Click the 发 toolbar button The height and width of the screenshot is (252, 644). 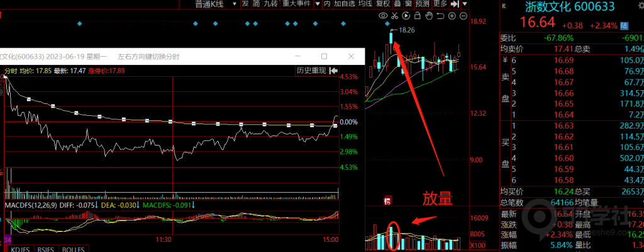point(245,4)
